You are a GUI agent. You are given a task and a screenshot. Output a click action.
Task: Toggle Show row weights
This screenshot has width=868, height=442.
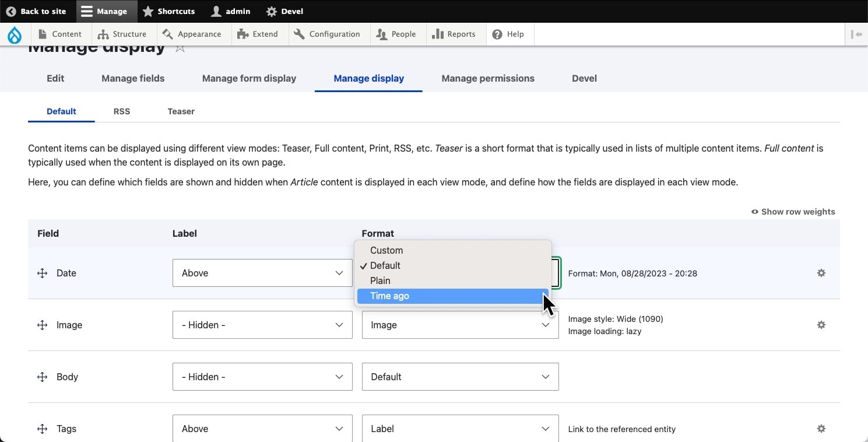tap(793, 212)
